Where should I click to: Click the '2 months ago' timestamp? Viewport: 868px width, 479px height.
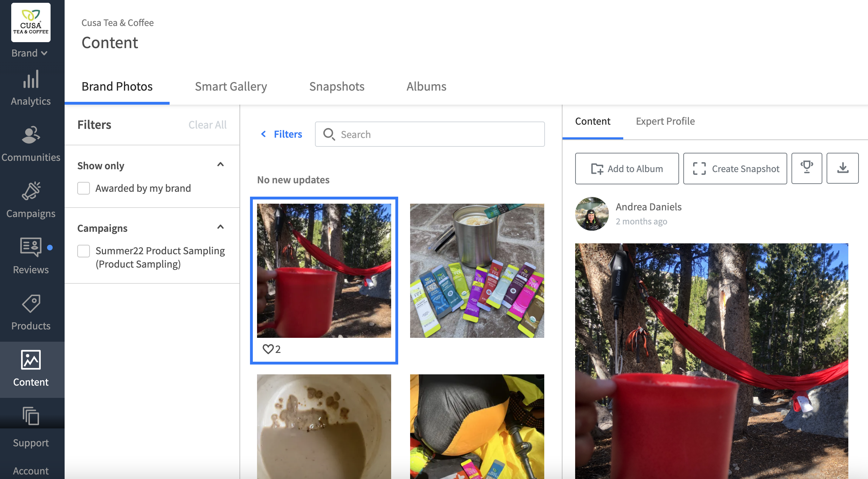641,222
